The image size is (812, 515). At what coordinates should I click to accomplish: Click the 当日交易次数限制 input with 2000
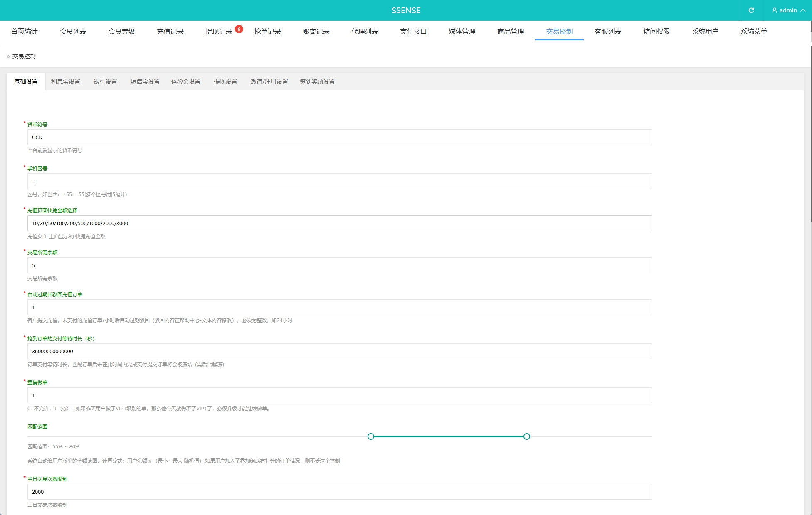click(339, 492)
